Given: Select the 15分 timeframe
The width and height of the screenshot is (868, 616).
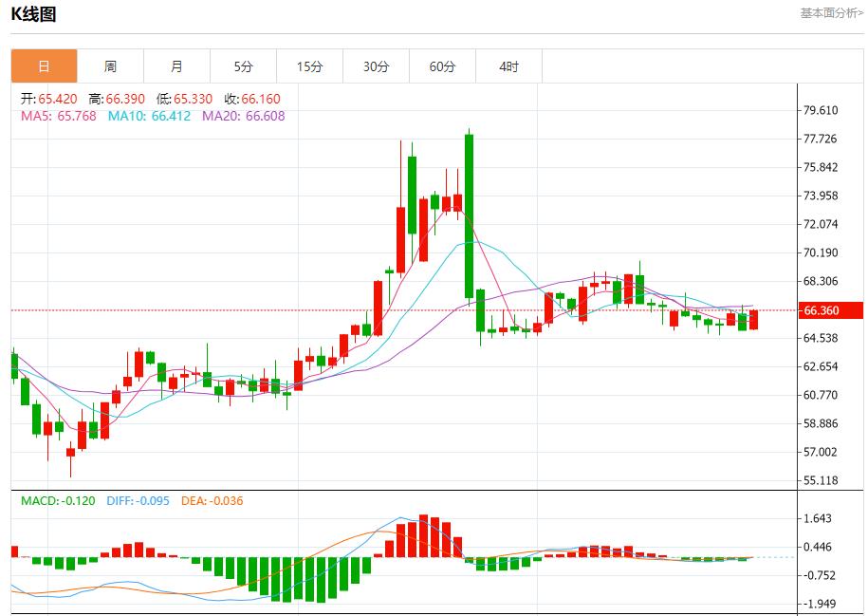Looking at the screenshot, I should tap(309, 65).
